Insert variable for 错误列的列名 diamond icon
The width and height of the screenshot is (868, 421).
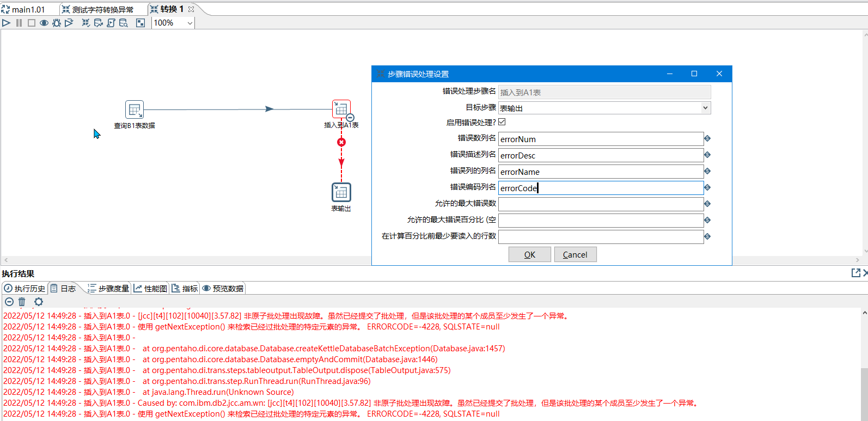[x=707, y=171]
